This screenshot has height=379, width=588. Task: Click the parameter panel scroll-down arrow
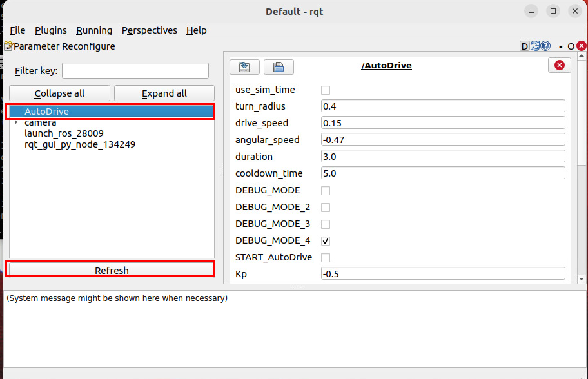pyautogui.click(x=582, y=279)
